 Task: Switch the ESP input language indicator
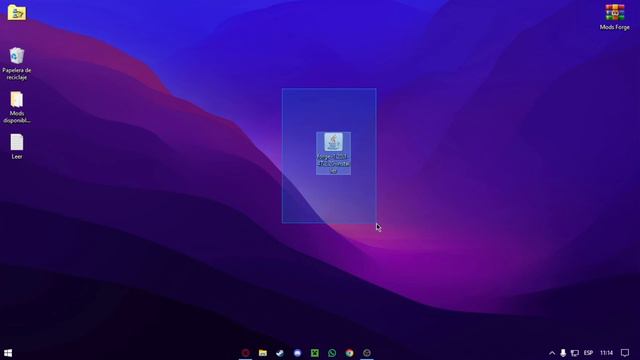tap(588, 353)
